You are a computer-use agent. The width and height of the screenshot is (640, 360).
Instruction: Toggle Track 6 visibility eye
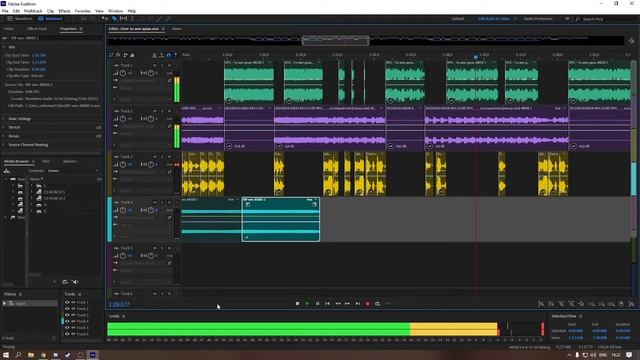click(x=67, y=334)
